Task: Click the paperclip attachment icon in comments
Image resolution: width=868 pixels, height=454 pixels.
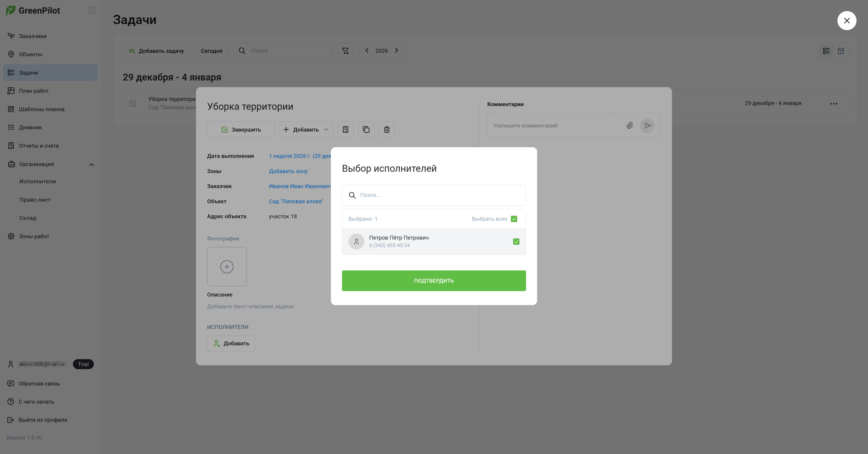Action: coord(630,126)
